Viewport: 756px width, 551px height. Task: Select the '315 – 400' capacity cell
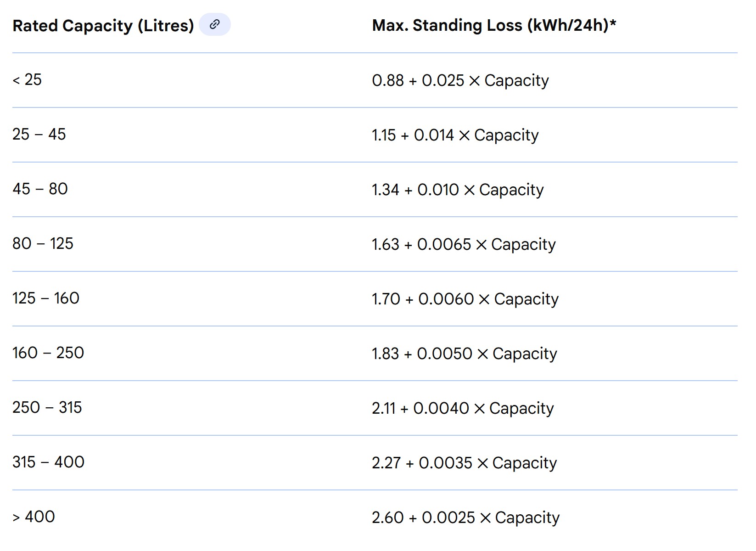pyautogui.click(x=48, y=462)
